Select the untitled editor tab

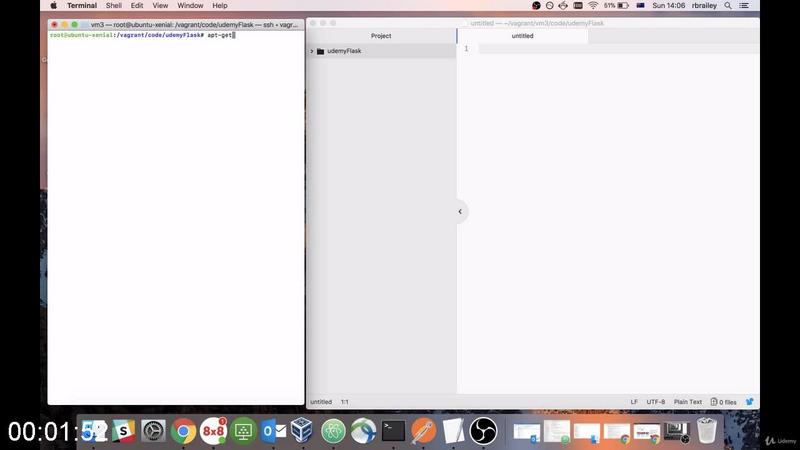pos(522,36)
